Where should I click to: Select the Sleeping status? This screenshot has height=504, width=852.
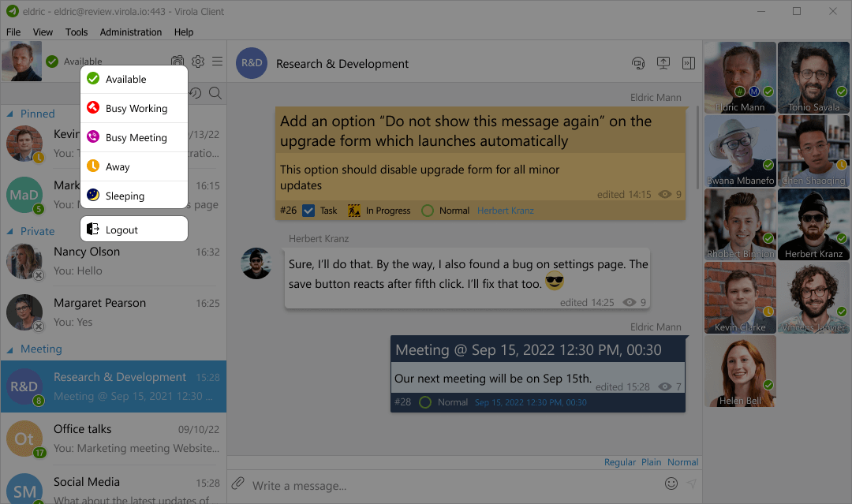click(134, 196)
